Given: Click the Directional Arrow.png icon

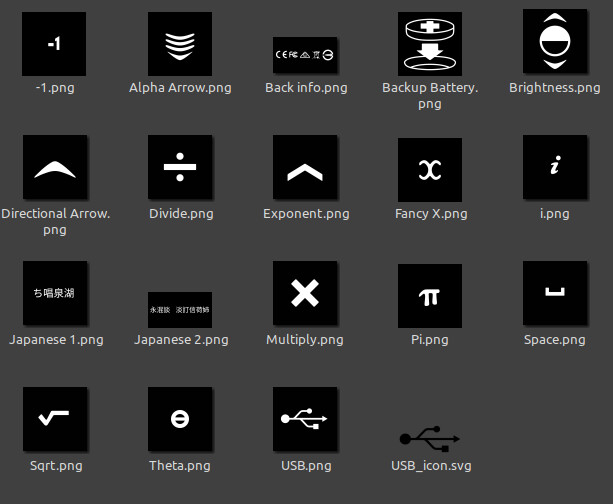Looking at the screenshot, I should pyautogui.click(x=54, y=169).
